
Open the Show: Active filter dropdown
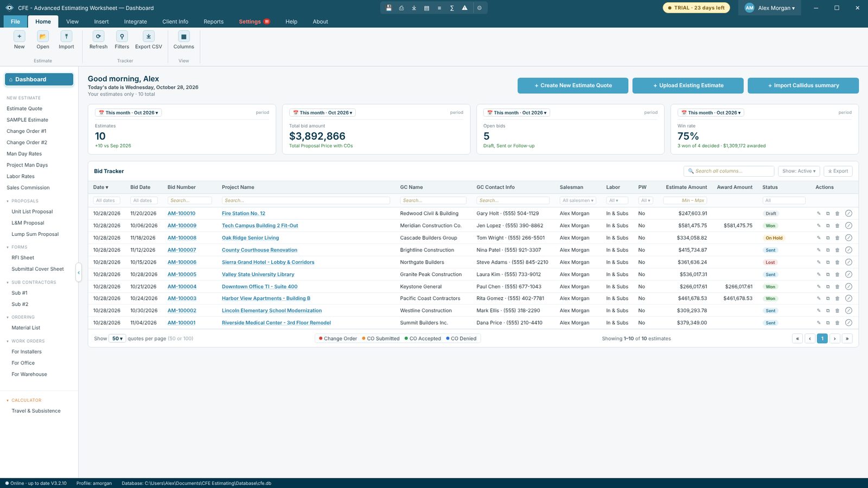[x=799, y=171]
